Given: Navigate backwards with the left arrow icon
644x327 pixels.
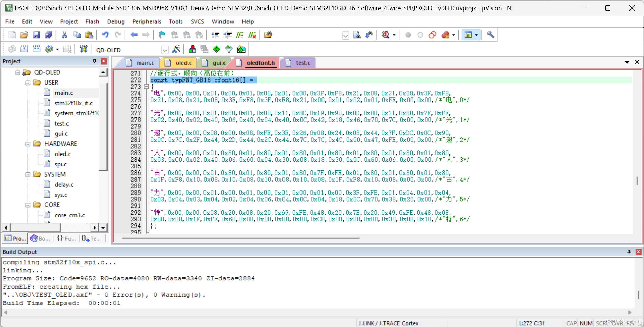Looking at the screenshot, I should [134, 35].
